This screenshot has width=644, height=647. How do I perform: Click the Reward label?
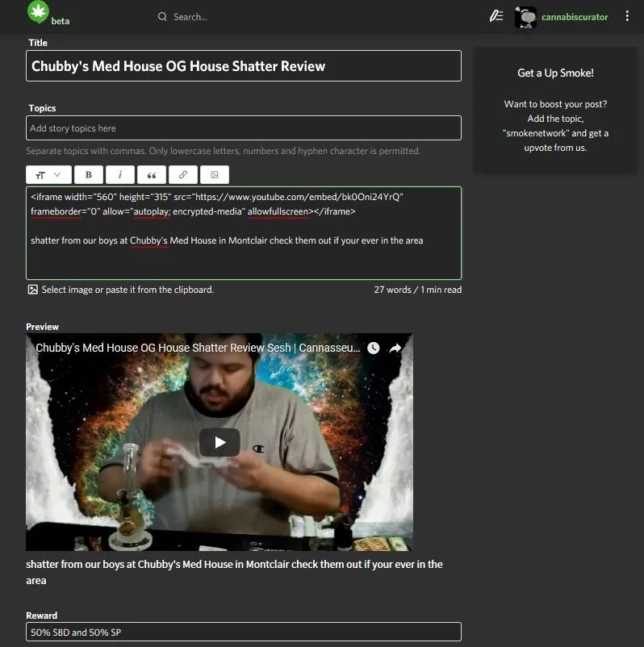click(x=42, y=616)
